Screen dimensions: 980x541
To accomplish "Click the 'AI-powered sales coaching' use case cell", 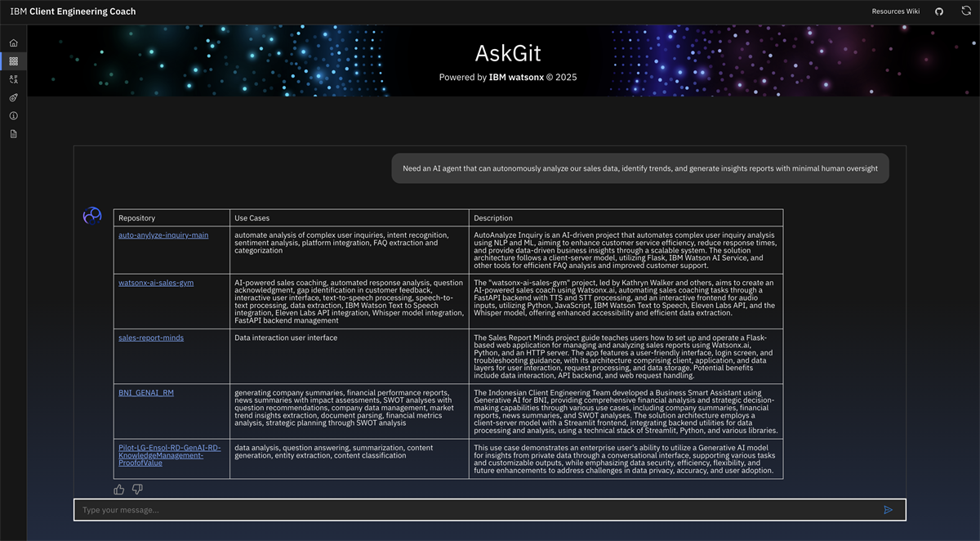I will pyautogui.click(x=349, y=302).
